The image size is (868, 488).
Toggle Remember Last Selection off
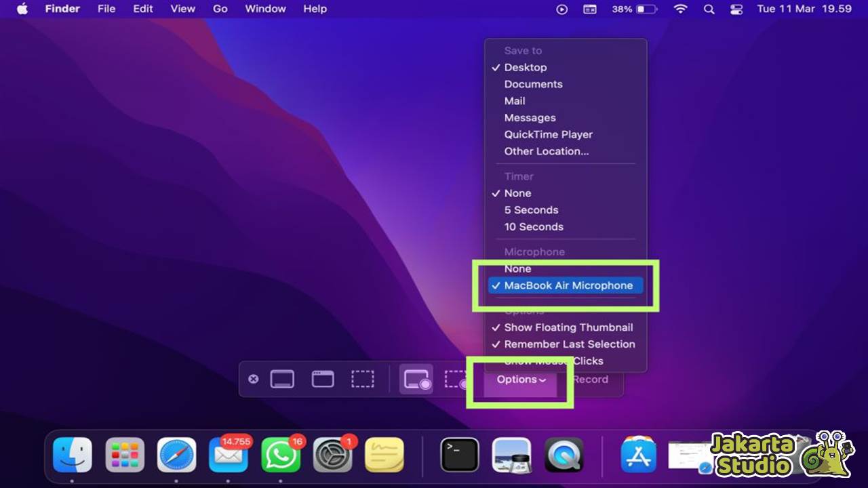(x=570, y=344)
